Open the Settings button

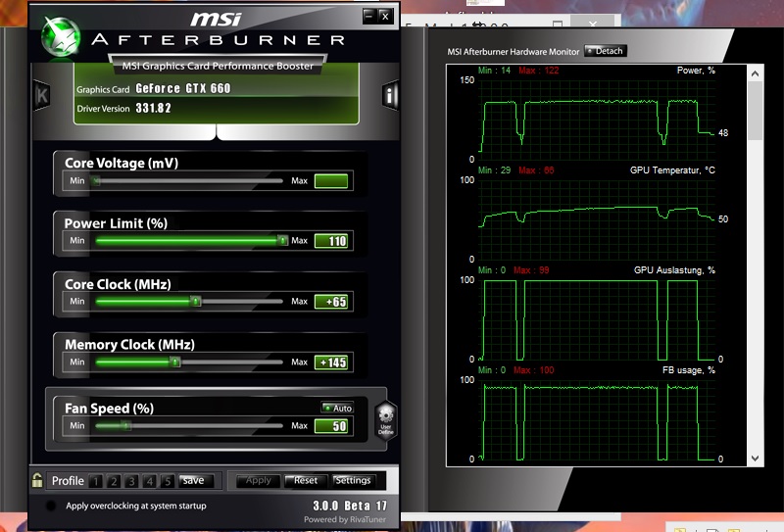tap(353, 480)
